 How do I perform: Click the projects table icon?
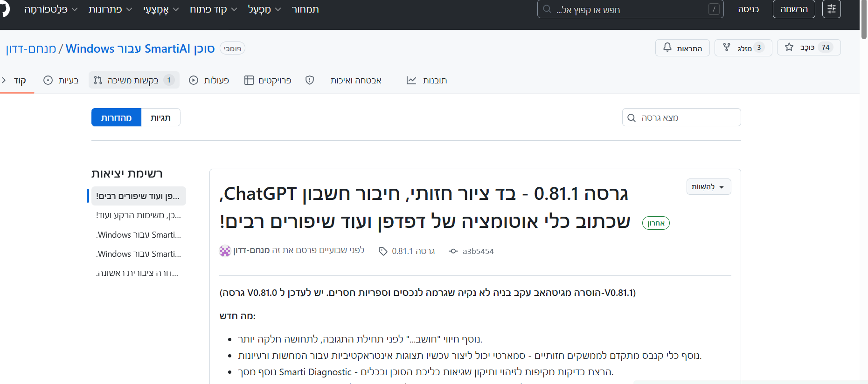(x=249, y=80)
